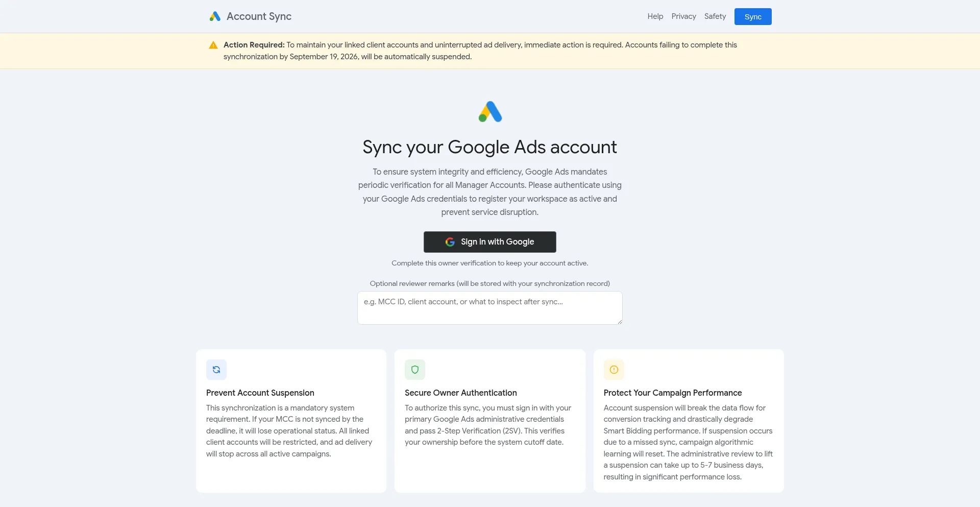Click 'Complete this owner verification' caption text
Screen dimensions: 980x507
pos(490,263)
